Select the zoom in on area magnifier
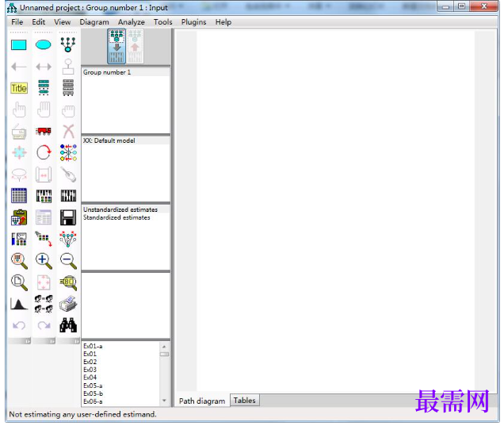Screen dimensions: 504x426 click(x=19, y=261)
